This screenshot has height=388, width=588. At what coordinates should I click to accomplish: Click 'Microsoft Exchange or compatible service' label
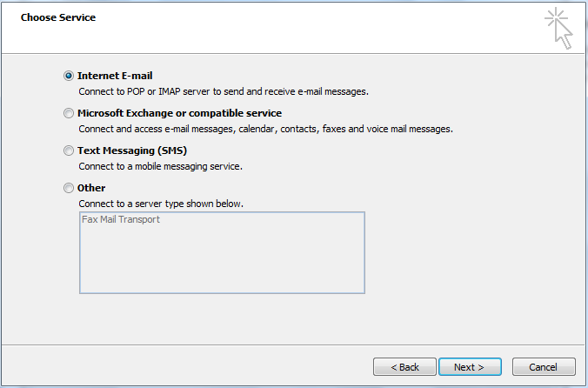(x=180, y=113)
